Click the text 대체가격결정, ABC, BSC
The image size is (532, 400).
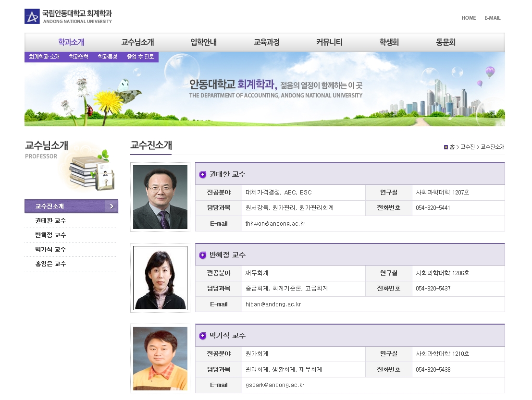[279, 193]
